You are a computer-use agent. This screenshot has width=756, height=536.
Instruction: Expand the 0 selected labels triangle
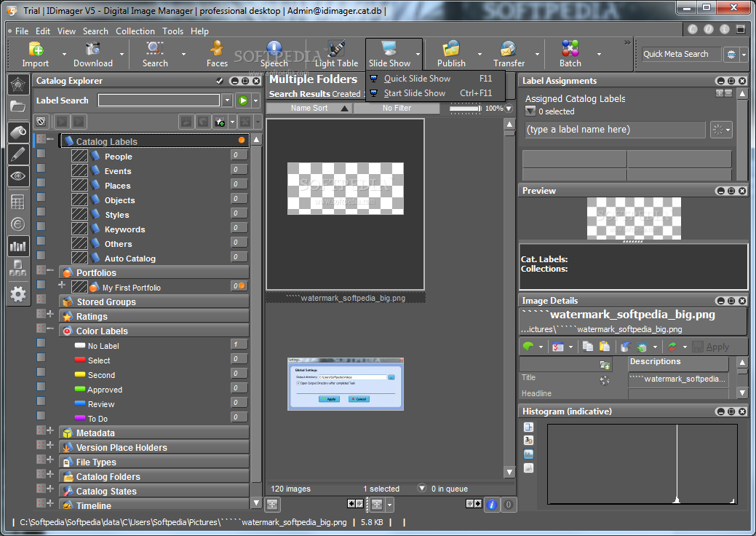(x=530, y=111)
